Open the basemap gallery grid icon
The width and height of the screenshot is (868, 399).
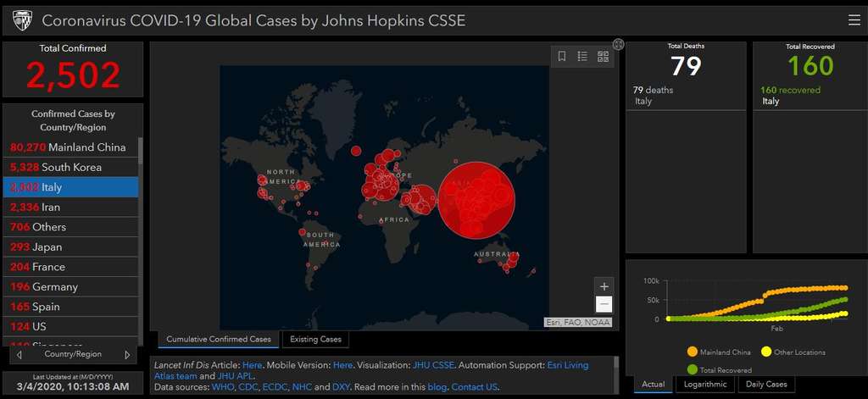(x=603, y=57)
